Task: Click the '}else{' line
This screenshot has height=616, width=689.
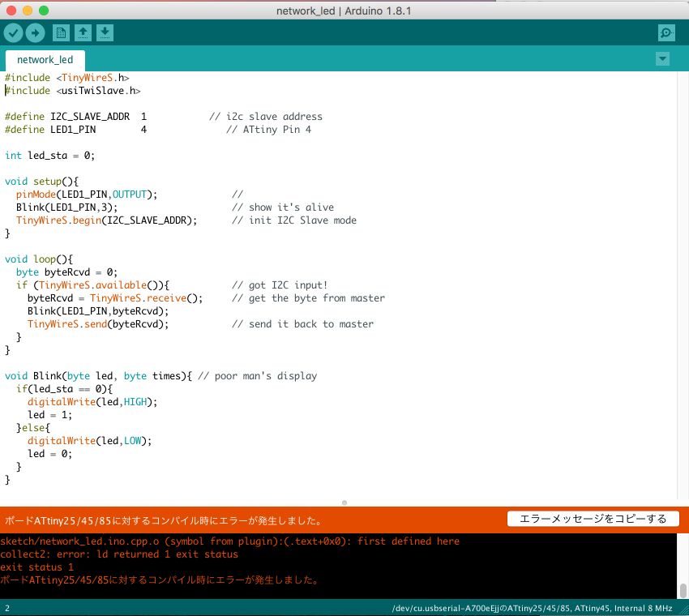Action: pos(33,428)
